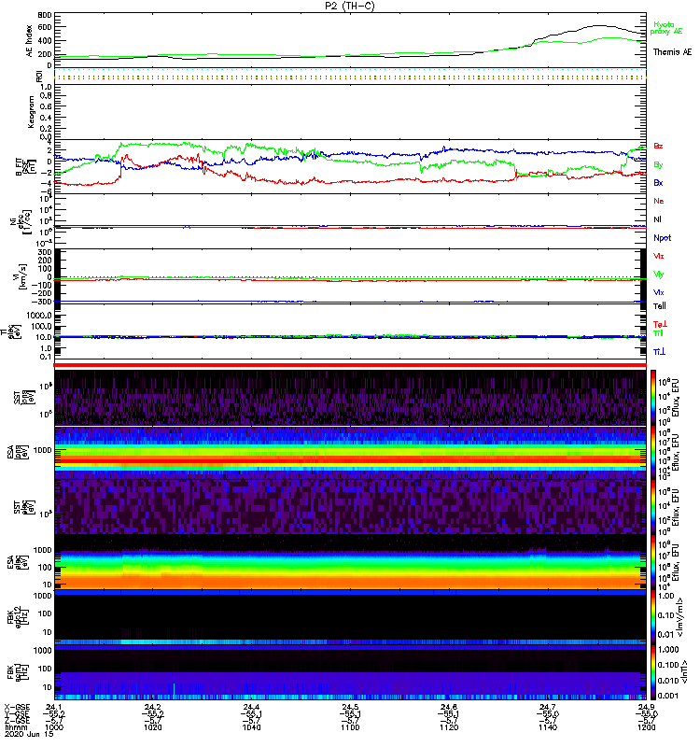Click the FBK edc12 mV/m color bar

pos(653,617)
